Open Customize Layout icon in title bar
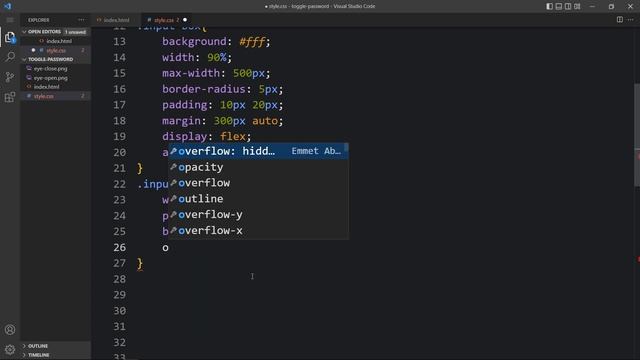Viewport: 640px width, 360px height. 577,6
